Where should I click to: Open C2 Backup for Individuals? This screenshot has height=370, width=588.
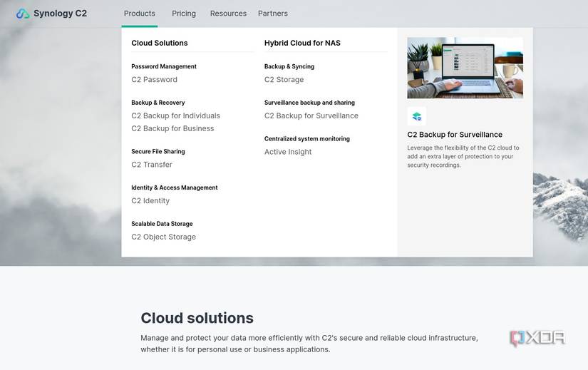tap(175, 115)
